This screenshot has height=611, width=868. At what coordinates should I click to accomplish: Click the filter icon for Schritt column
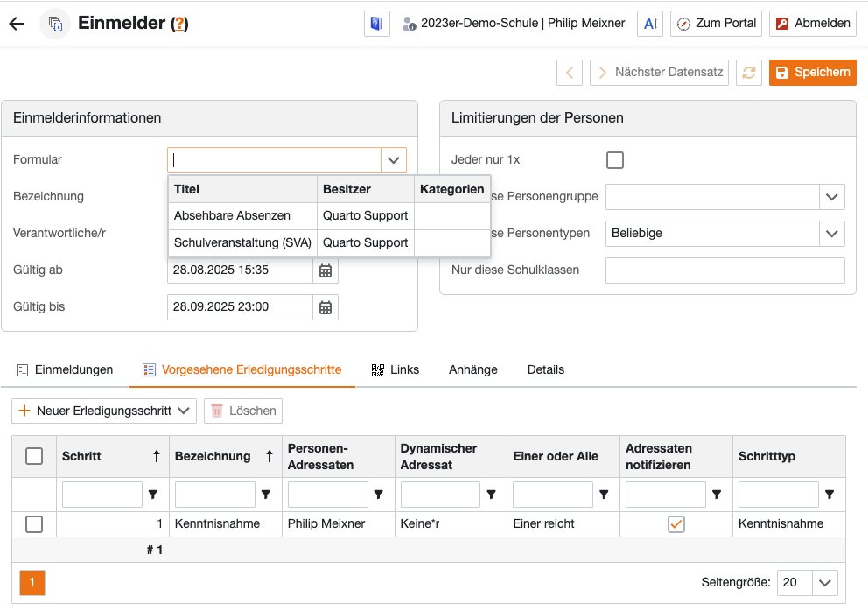pyautogui.click(x=153, y=495)
